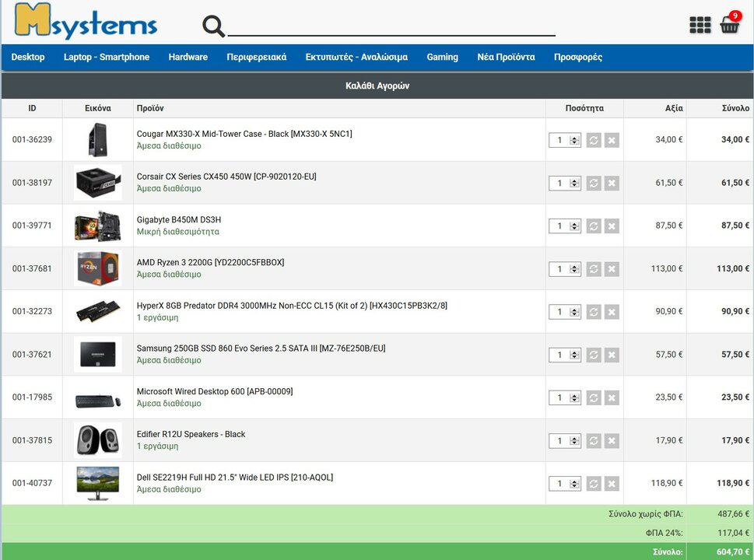
Task: Remove HyperX 8GB Predator from cart
Action: (x=612, y=312)
